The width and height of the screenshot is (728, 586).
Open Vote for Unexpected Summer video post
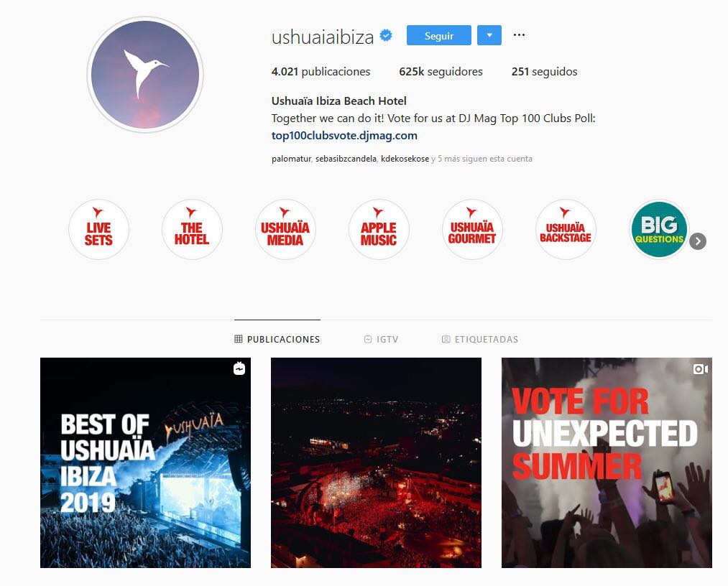tap(607, 462)
